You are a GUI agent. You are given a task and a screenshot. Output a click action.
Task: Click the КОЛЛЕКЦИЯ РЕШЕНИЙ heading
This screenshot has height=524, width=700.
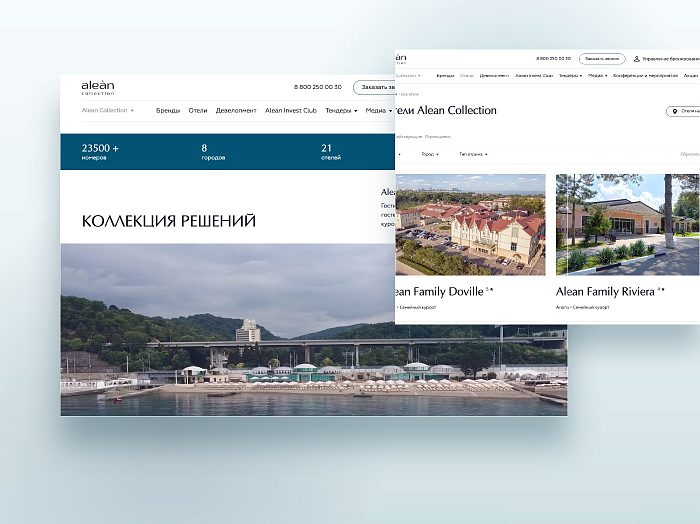pyautogui.click(x=169, y=221)
